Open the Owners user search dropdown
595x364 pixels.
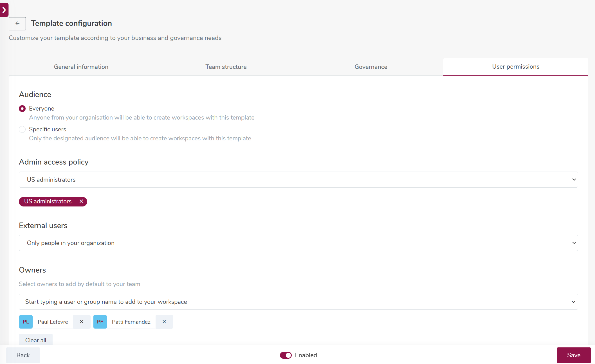click(x=298, y=302)
